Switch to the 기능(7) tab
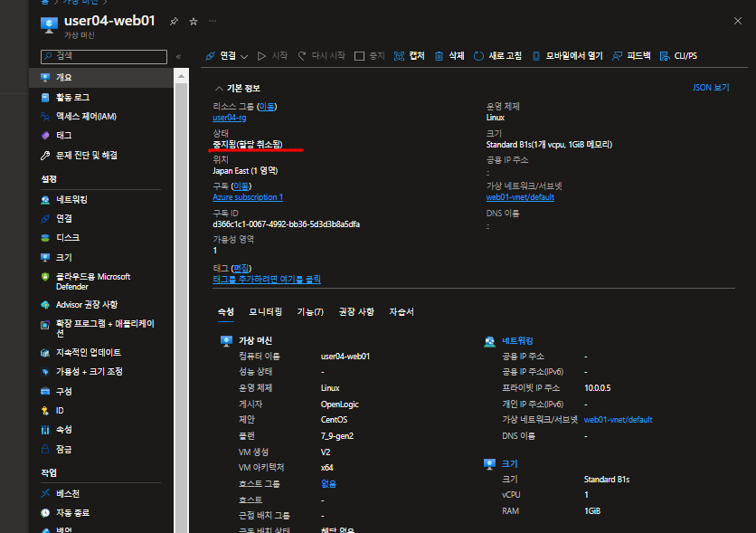This screenshot has height=533, width=756. tap(310, 312)
